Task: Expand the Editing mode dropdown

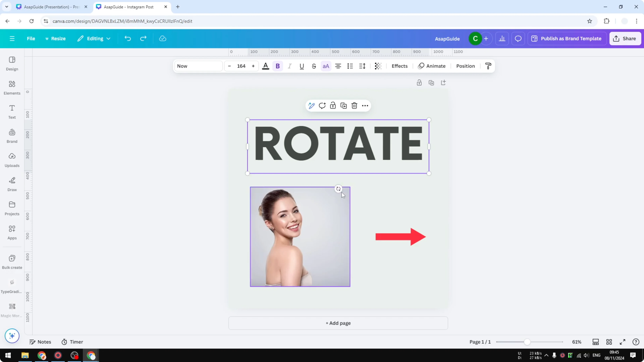Action: 94,38
